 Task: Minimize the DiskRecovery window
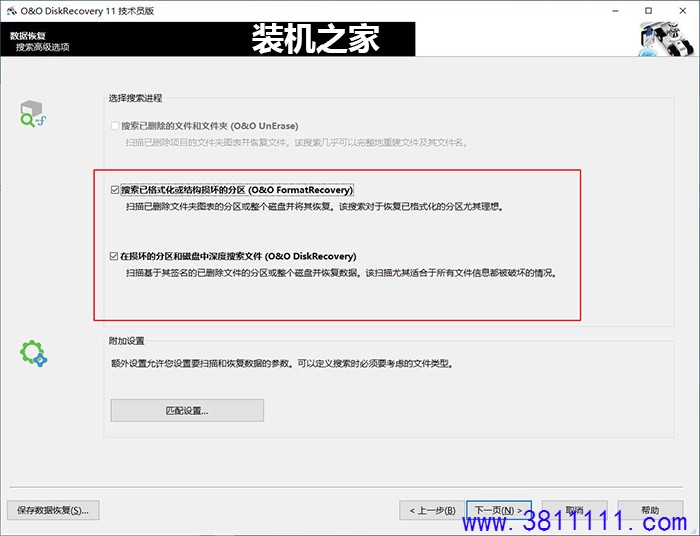point(615,11)
